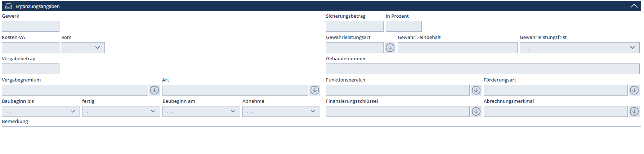Viewport: 644px width, 154px height.
Task: Expand the Gewährleistungsfrist date dropdown
Action: [x=632, y=48]
